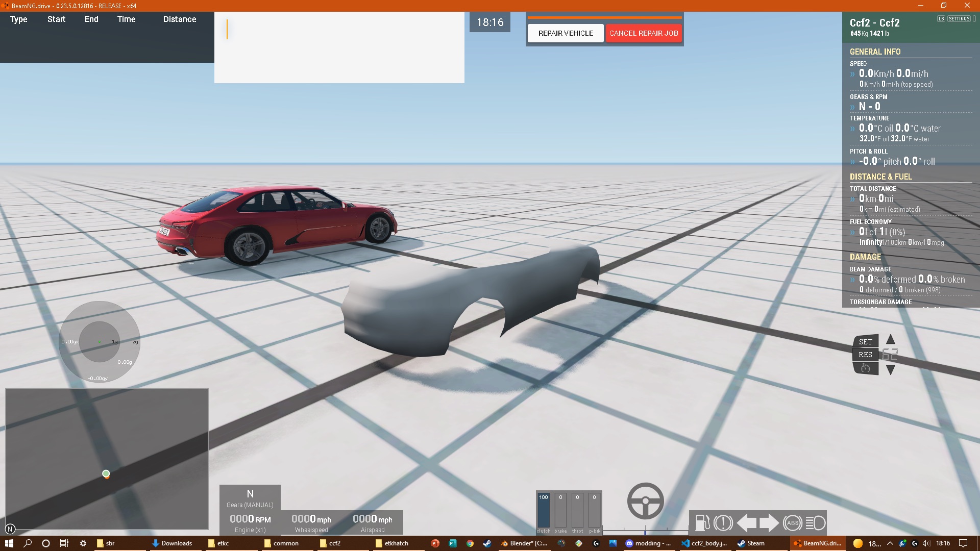The width and height of the screenshot is (980, 551).
Task: Open PowerPoint from the taskbar
Action: 435,543
